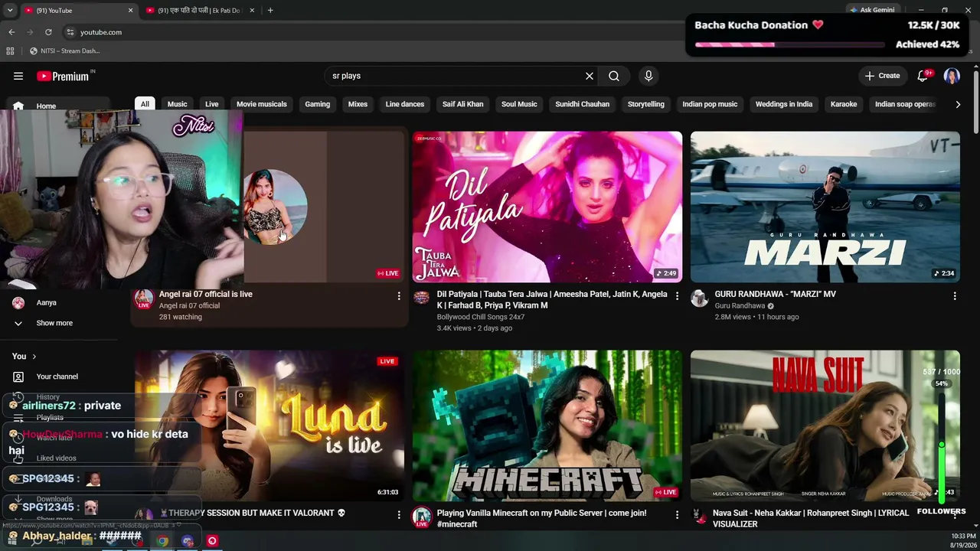The image size is (980, 551).
Task: Open the Minecraft stream's channel avatar
Action: coord(421,517)
